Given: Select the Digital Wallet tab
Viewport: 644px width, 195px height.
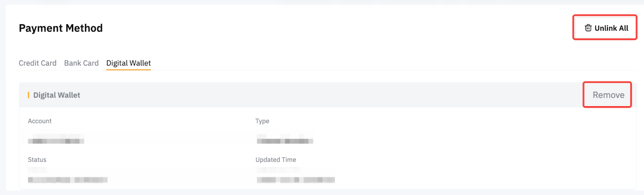Looking at the screenshot, I should (x=128, y=63).
